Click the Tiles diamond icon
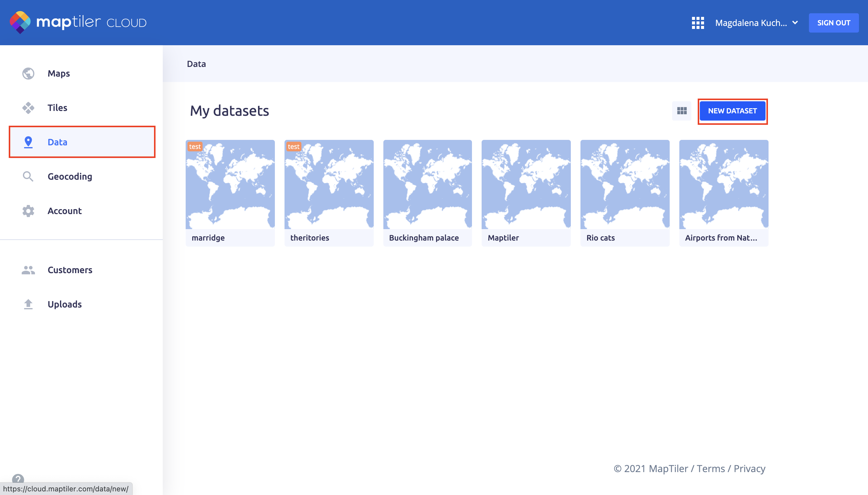Viewport: 868px width, 495px height. pyautogui.click(x=28, y=108)
